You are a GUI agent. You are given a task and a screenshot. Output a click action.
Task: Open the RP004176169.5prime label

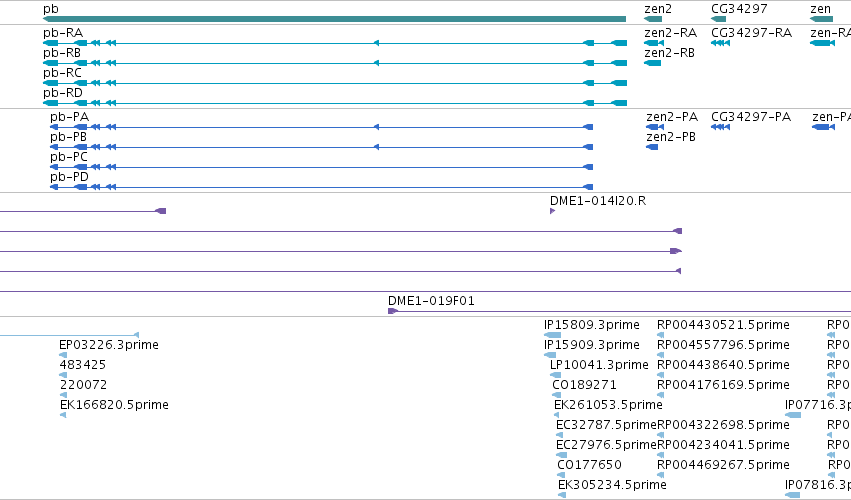[723, 385]
